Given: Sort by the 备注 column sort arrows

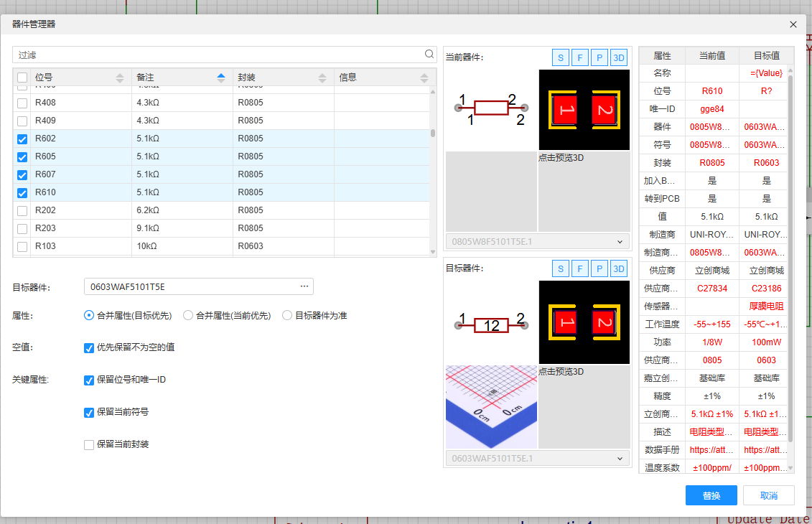Looking at the screenshot, I should (x=221, y=78).
